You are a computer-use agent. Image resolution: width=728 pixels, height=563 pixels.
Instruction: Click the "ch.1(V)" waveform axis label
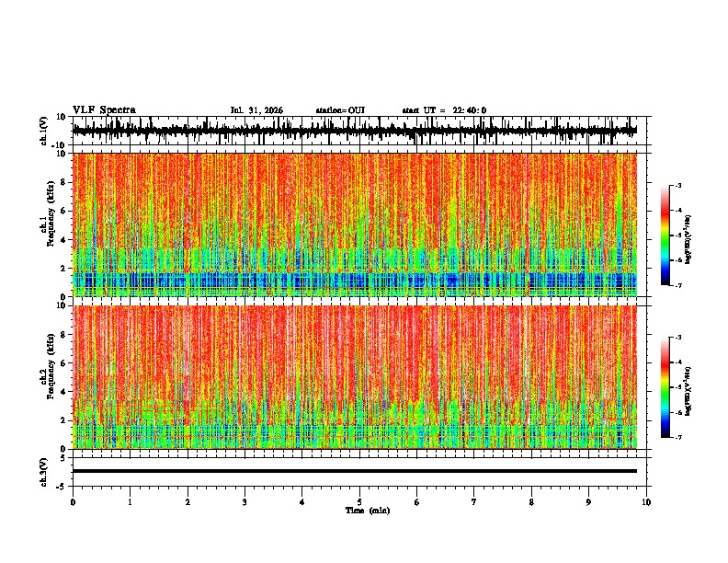click(44, 131)
